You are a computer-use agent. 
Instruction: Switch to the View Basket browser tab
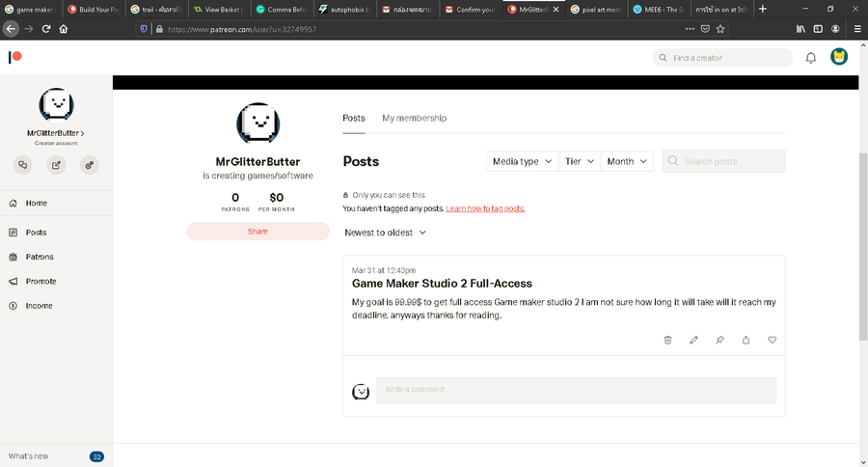tap(219, 10)
